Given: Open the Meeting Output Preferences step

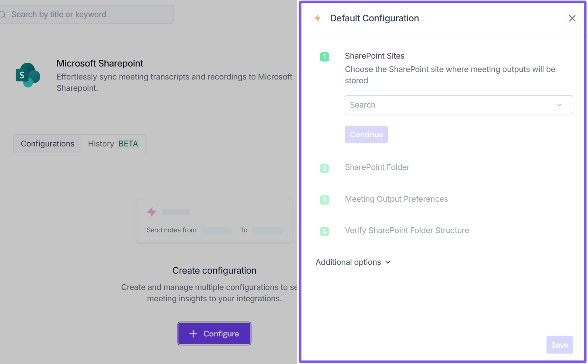Looking at the screenshot, I should 396,199.
